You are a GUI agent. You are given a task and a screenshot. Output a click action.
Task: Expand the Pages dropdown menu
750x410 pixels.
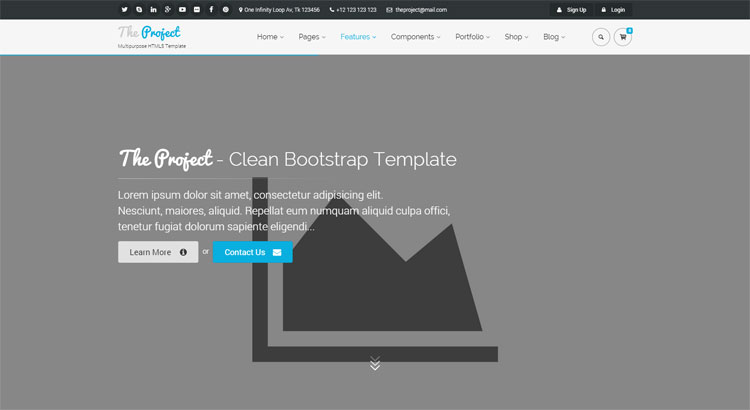pyautogui.click(x=312, y=37)
